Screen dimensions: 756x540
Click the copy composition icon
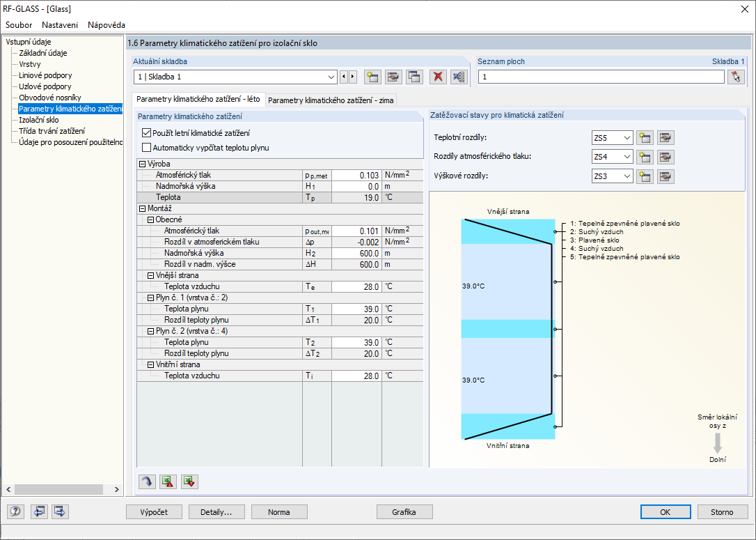pyautogui.click(x=415, y=77)
